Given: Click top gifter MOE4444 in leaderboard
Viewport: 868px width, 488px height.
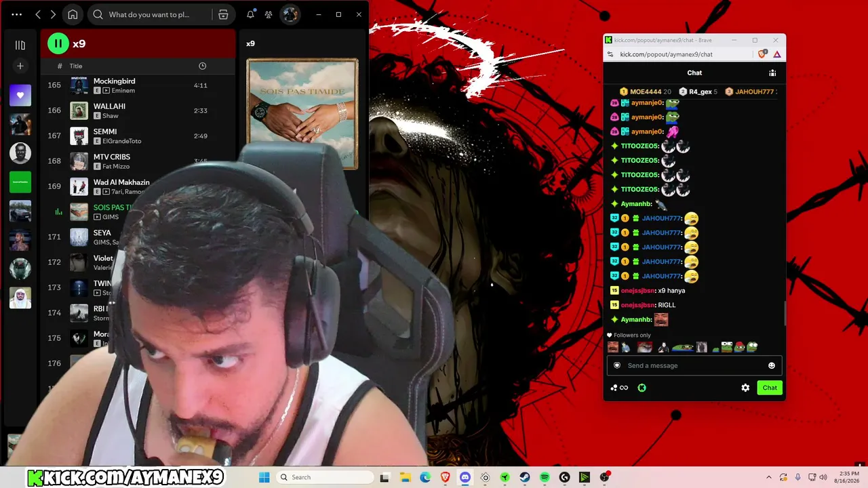Looking at the screenshot, I should 645,91.
